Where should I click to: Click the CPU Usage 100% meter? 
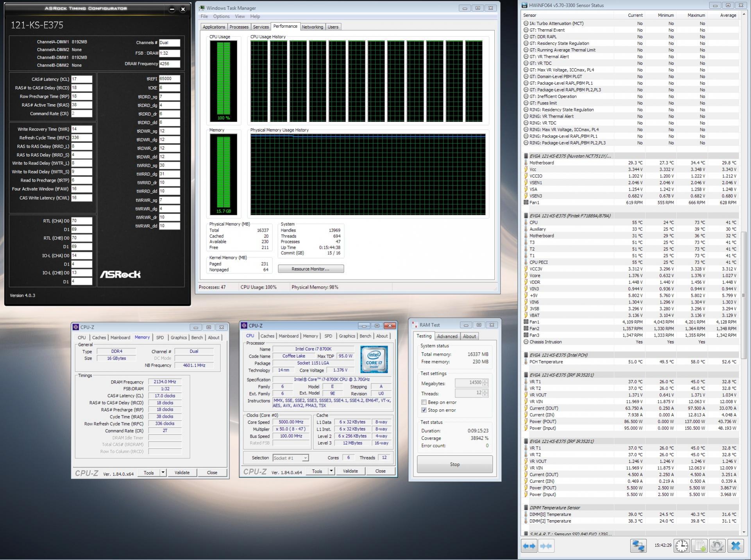[224, 81]
